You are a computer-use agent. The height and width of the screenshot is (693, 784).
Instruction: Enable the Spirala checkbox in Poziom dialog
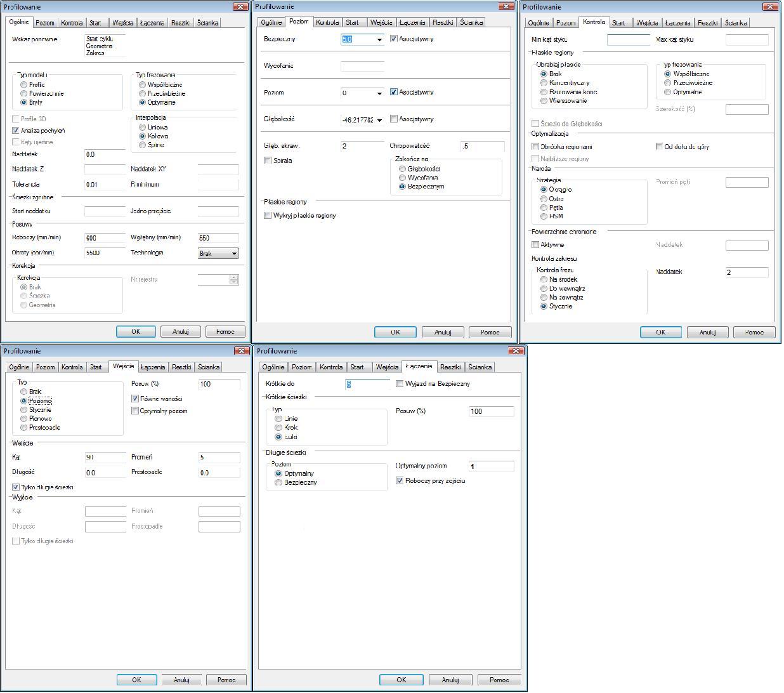coord(268,161)
